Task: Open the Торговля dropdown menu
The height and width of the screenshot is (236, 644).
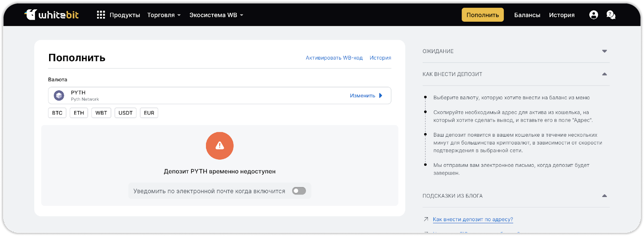Action: pyautogui.click(x=164, y=15)
